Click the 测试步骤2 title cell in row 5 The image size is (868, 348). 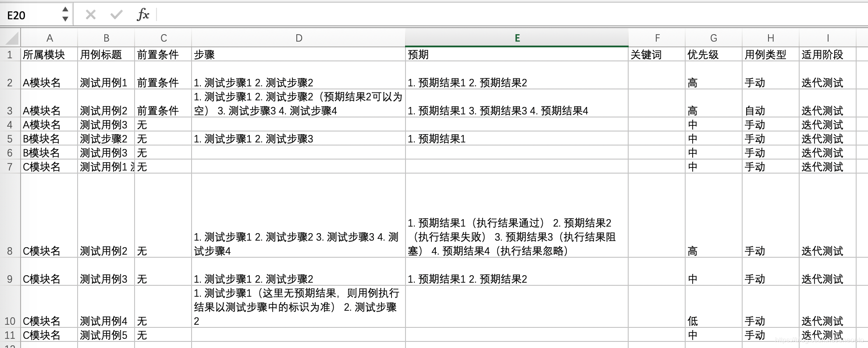106,138
